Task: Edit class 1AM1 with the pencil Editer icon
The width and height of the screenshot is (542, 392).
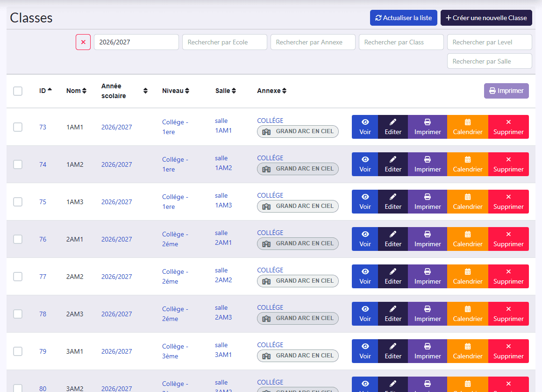Action: click(393, 127)
